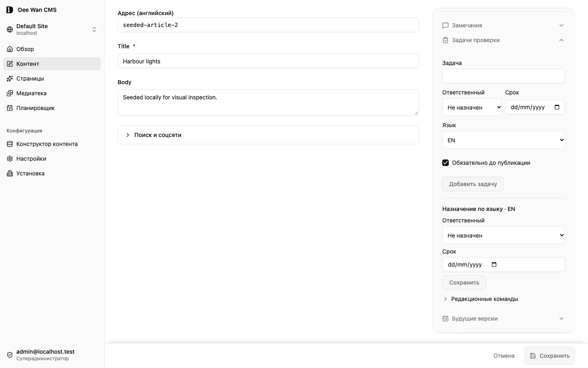Viewport: 588px width, 368px height.
Task: Click the Title field containing Harbour lights
Action: click(x=268, y=61)
